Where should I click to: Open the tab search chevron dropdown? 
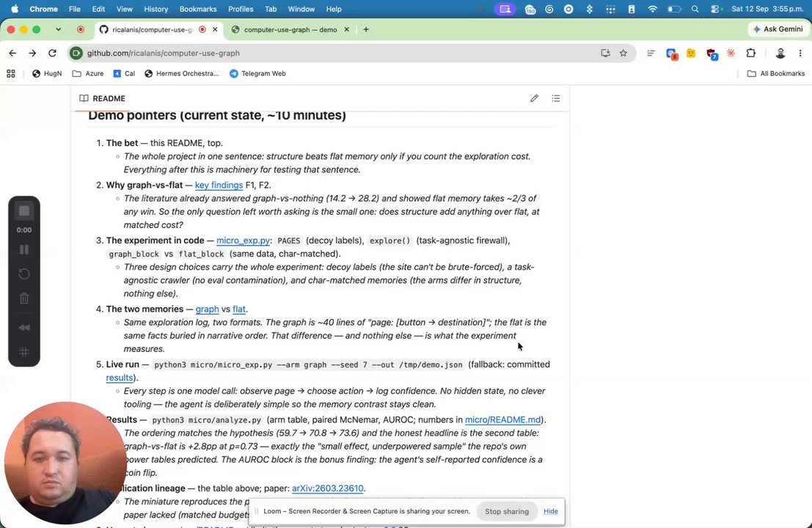59,29
